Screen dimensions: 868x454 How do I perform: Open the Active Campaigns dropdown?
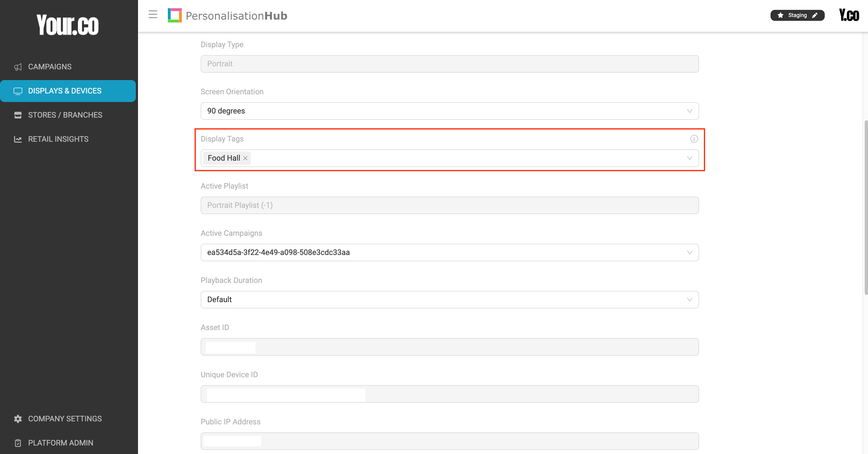tap(689, 252)
